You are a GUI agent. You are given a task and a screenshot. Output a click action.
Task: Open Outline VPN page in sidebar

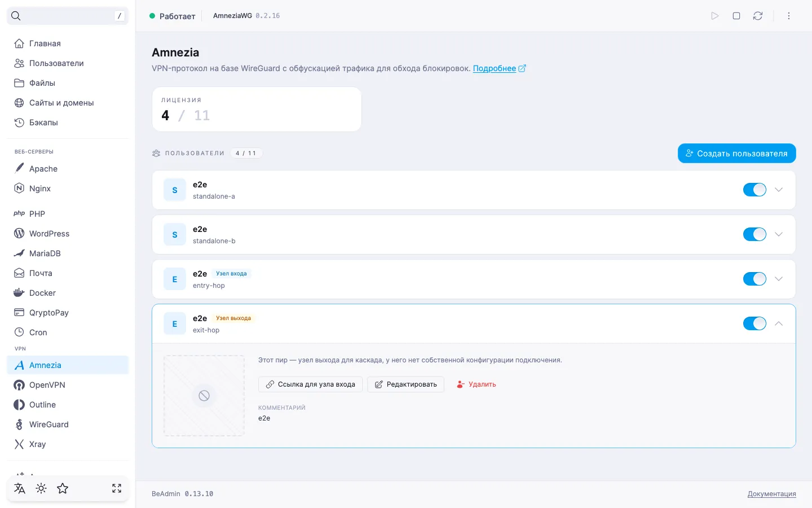click(x=68, y=405)
